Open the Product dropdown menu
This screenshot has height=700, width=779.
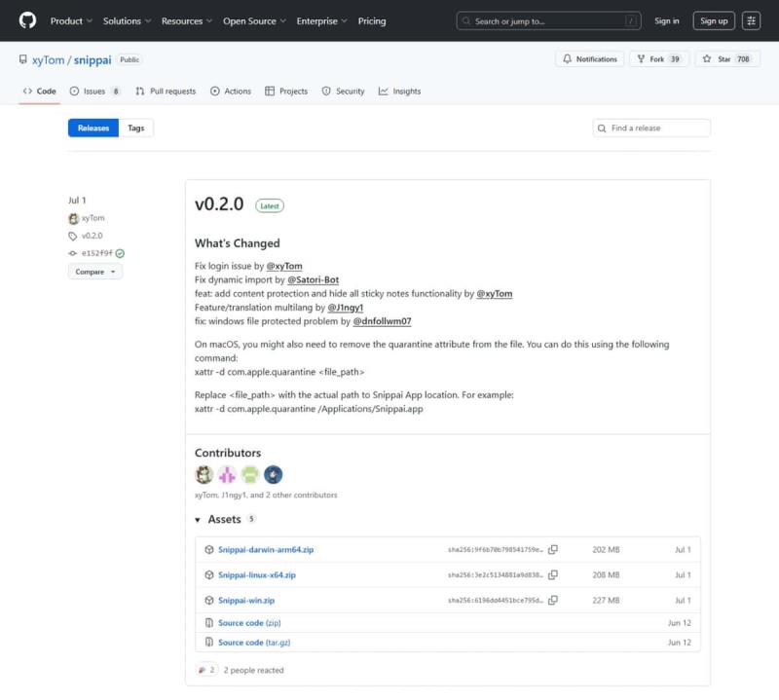[71, 20]
